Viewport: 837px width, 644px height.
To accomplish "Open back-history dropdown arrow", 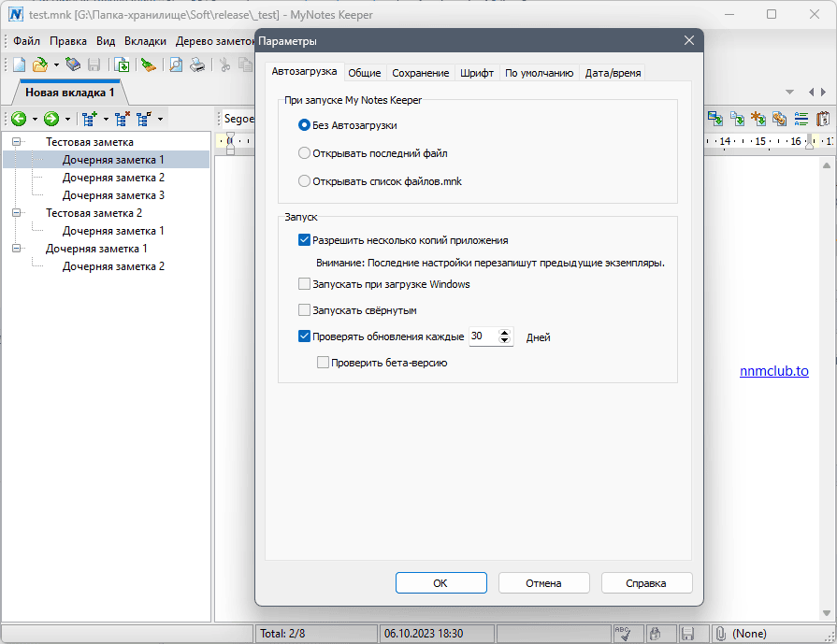I will tap(35, 119).
